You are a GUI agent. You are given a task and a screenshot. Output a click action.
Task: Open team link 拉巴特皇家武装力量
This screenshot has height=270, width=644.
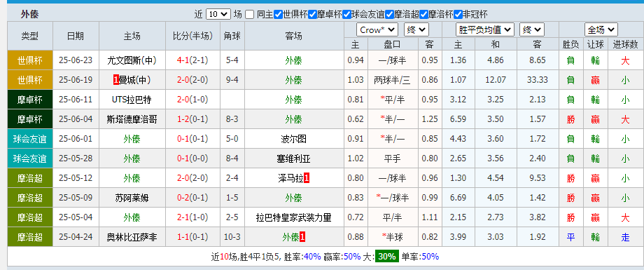[x=293, y=217]
